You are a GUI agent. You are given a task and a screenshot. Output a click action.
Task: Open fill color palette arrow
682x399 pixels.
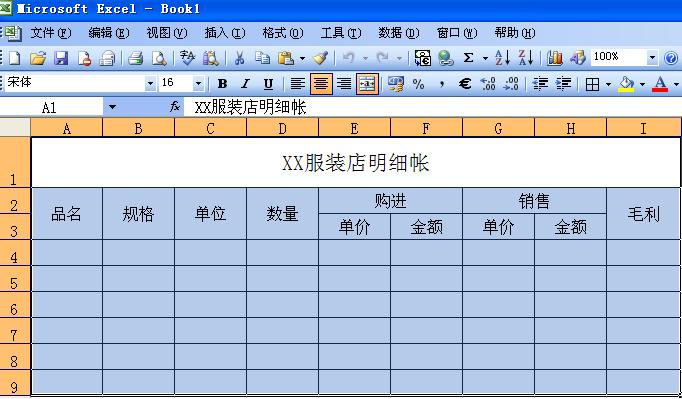click(x=642, y=84)
